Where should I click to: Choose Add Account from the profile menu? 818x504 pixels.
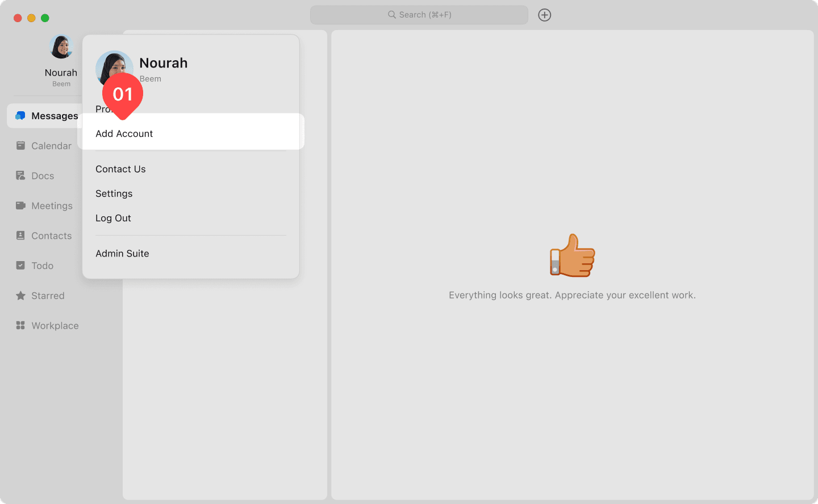point(124,134)
